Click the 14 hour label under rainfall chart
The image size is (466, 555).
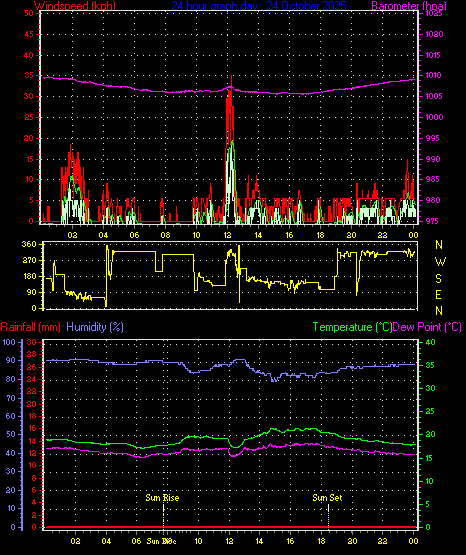pos(259,541)
